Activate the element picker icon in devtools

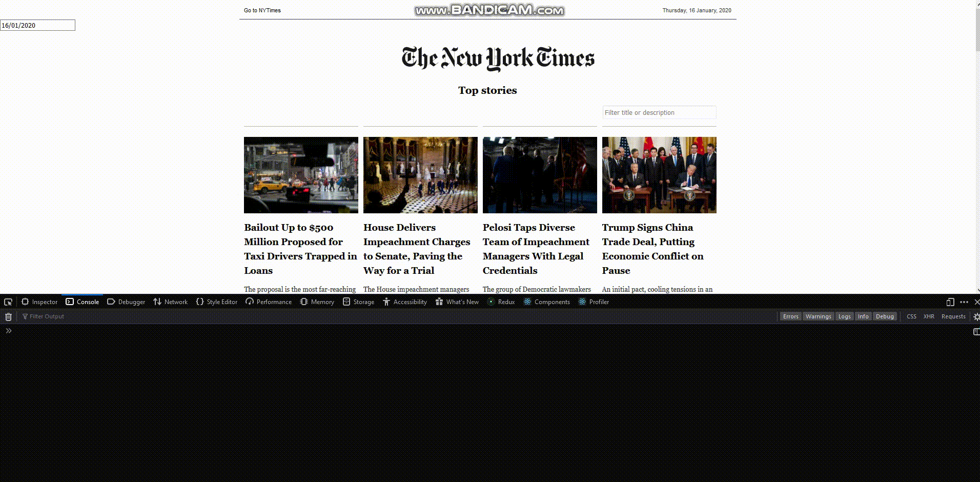[8, 302]
